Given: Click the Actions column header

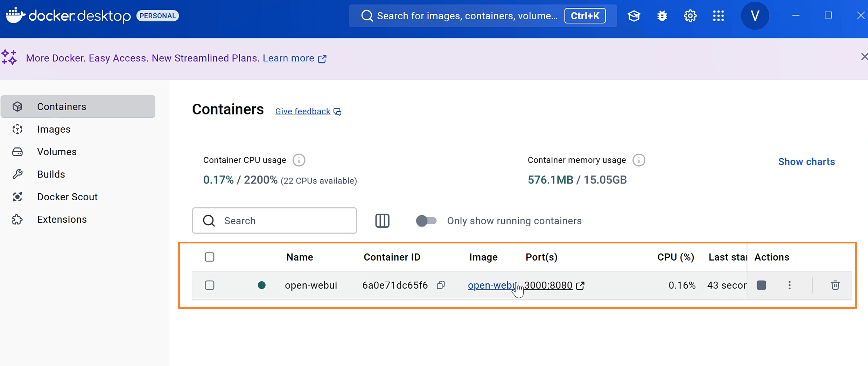Looking at the screenshot, I should tap(772, 257).
